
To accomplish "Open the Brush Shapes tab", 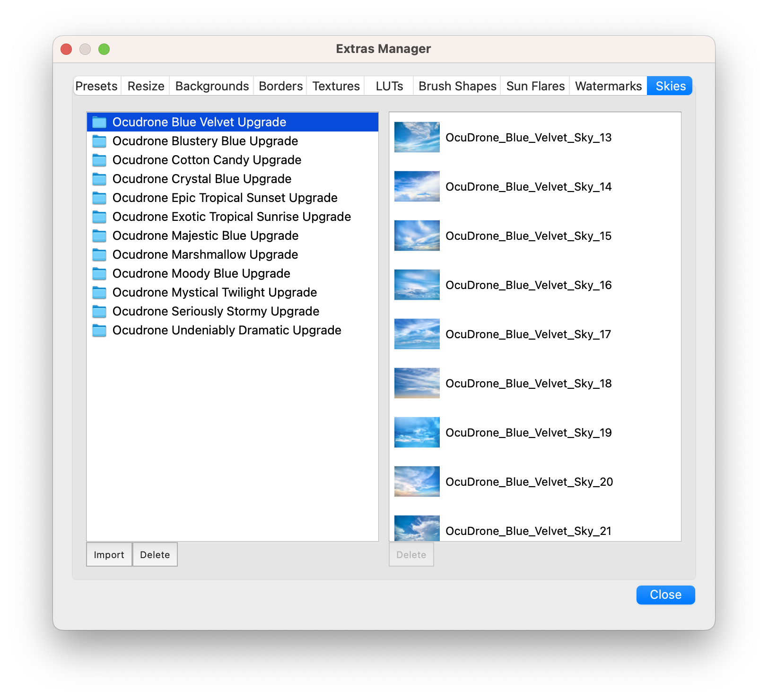I will tap(457, 86).
